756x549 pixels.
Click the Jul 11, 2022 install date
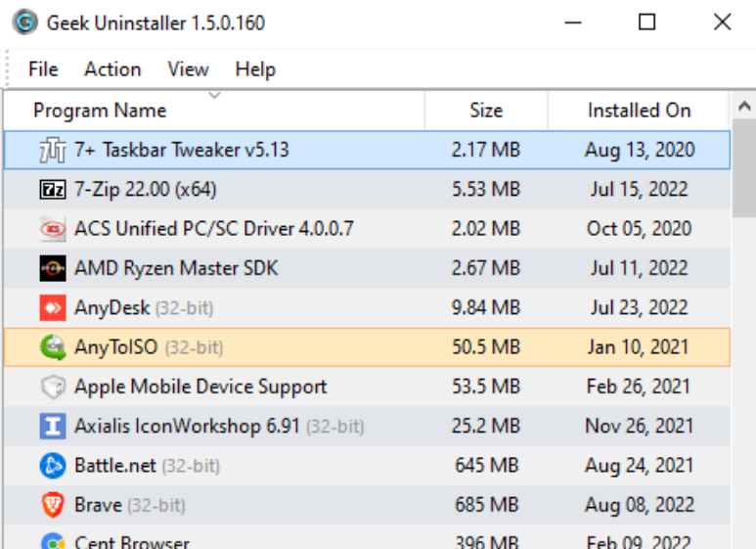point(640,268)
